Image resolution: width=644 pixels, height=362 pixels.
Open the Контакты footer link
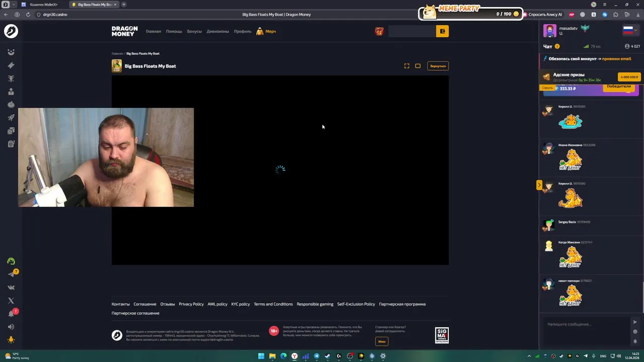121,304
